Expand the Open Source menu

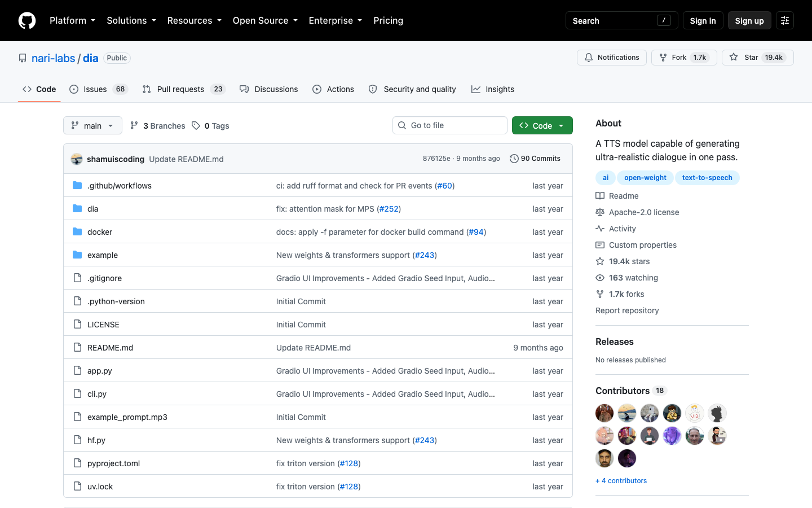click(x=265, y=20)
